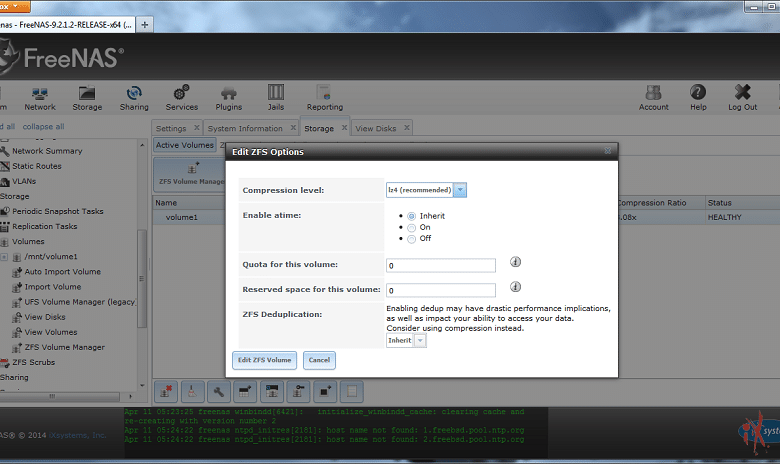Viewport: 780px width, 464px height.
Task: Open Import Volume in the tree
Action: click(53, 287)
